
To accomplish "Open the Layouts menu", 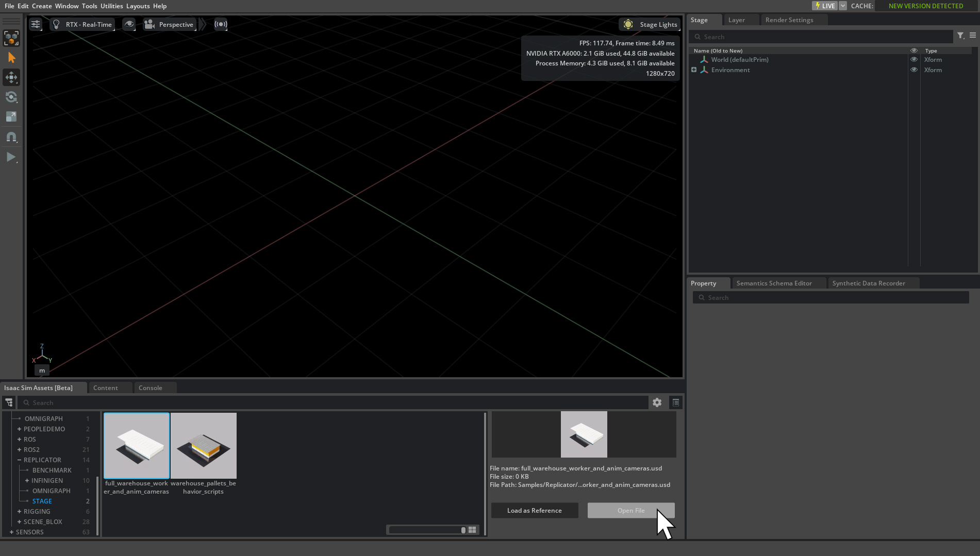I will (138, 6).
